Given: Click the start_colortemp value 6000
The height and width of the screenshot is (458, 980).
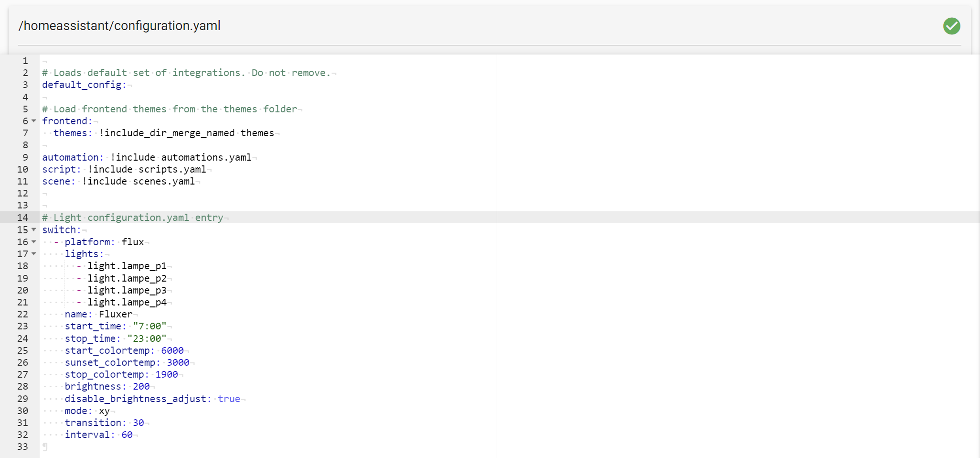Looking at the screenshot, I should [x=172, y=350].
